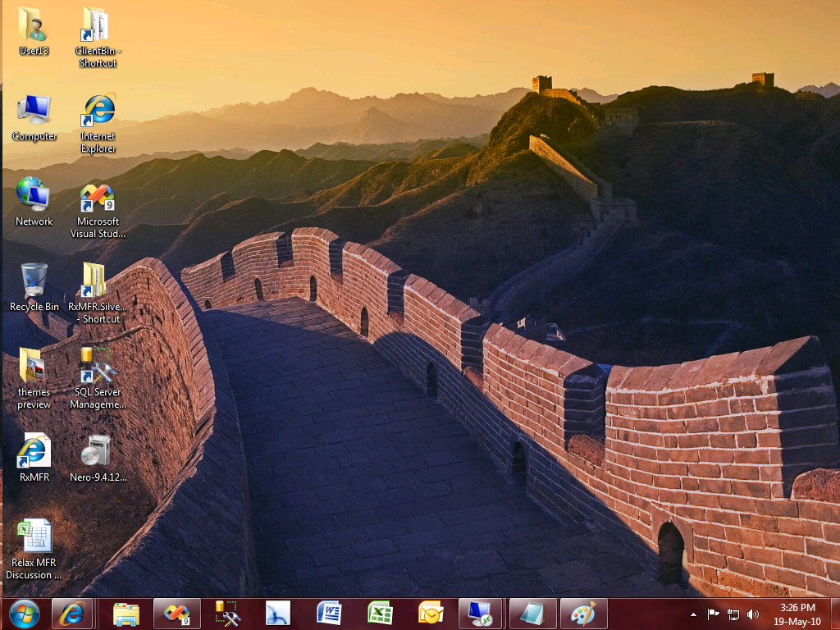840x630 pixels.
Task: Launch Paint from the taskbar
Action: (582, 614)
